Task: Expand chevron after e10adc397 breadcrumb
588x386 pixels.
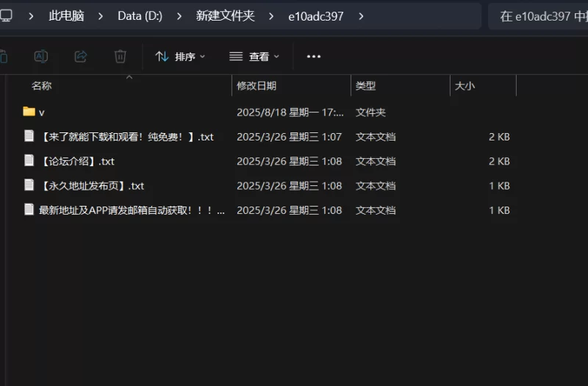Action: tap(361, 16)
